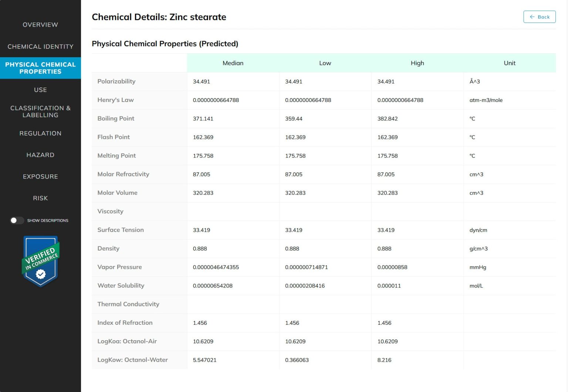Screen dimensions: 568x392
Task: Open the Overview section in the sidebar
Action: pyautogui.click(x=40, y=24)
